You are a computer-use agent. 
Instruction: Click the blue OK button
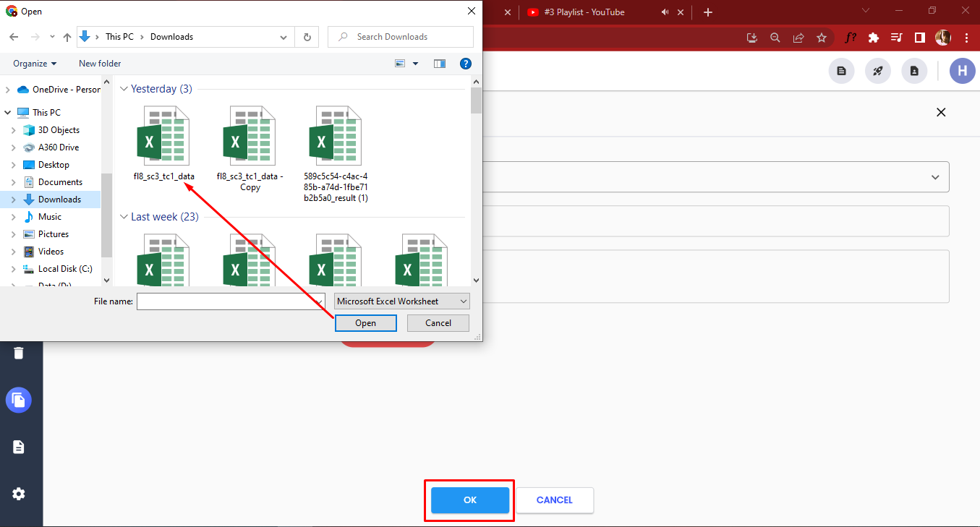470,500
